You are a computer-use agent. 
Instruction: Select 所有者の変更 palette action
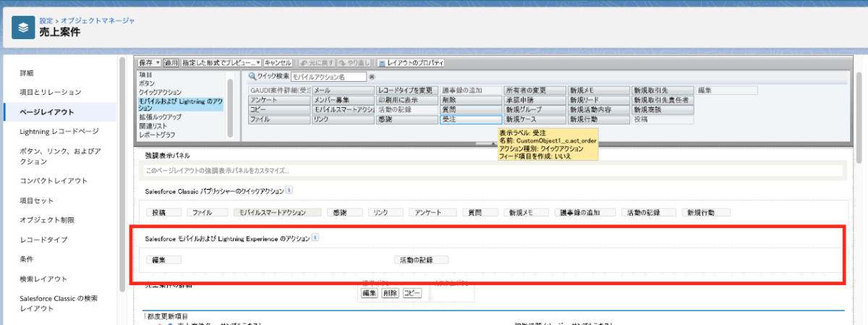click(x=535, y=90)
